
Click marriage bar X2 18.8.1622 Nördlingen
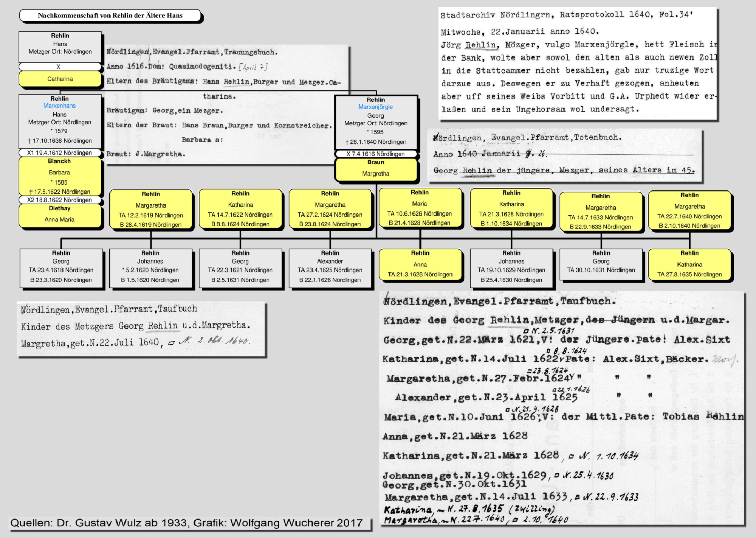(x=60, y=200)
